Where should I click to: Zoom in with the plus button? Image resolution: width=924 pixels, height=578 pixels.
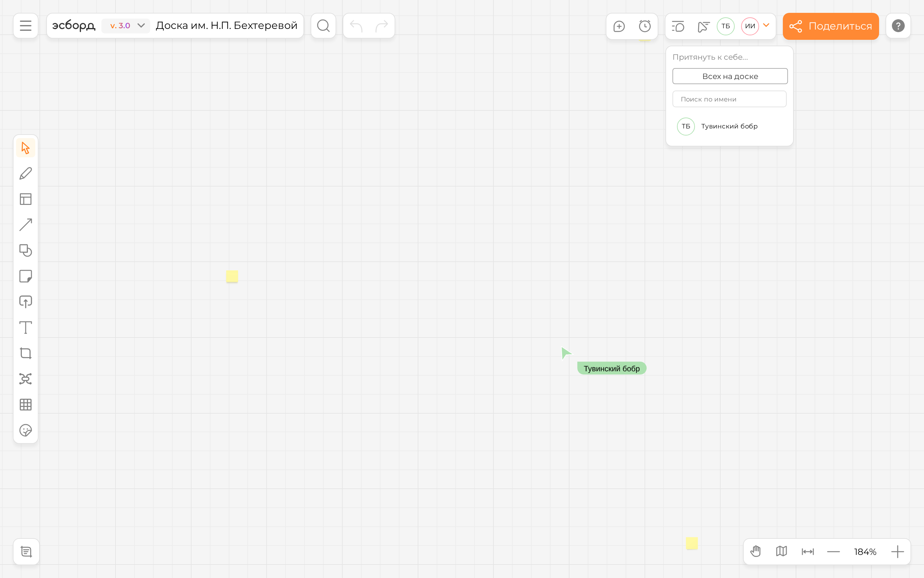pos(898,552)
